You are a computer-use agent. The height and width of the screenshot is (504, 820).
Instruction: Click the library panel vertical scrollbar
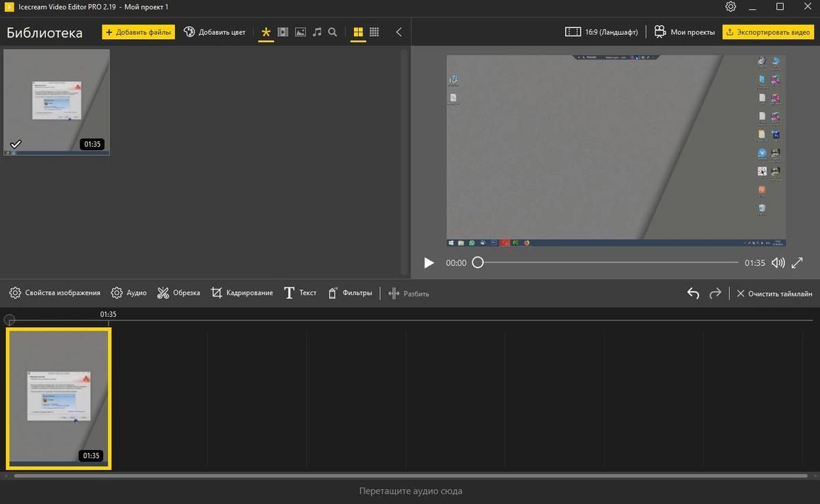[404, 163]
